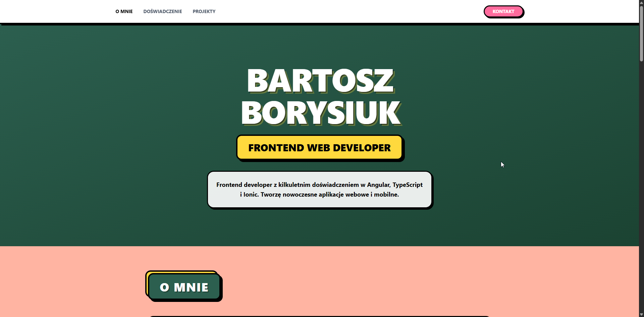Click the yellow FRONTEND WEB DEVELOPER badge
Screen dimensions: 644x317
[319, 148]
